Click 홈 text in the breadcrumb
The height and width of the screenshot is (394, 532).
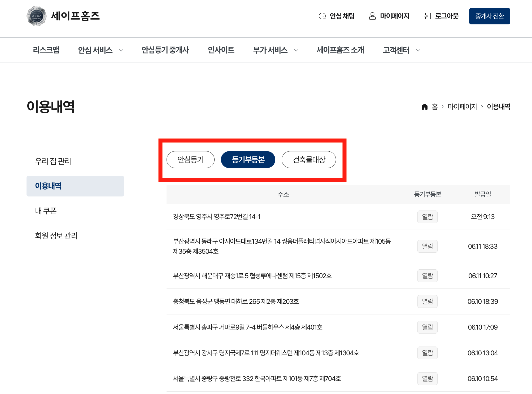(x=435, y=107)
